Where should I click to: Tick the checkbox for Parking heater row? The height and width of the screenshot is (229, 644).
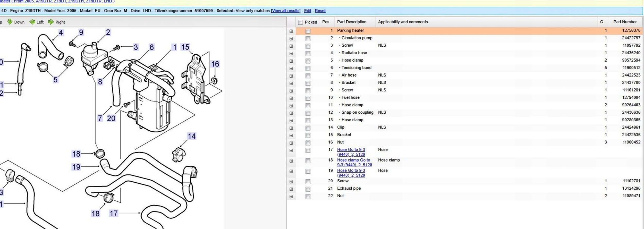point(308,31)
